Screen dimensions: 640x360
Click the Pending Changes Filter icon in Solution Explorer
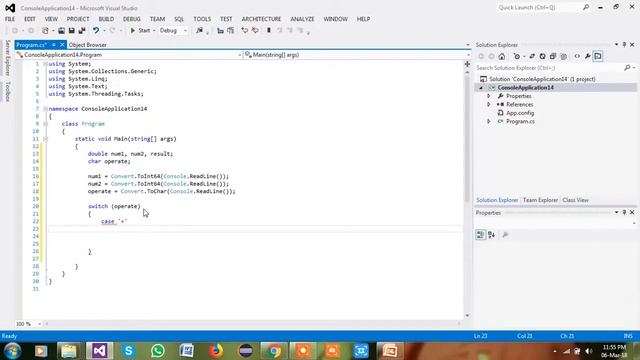518,57
